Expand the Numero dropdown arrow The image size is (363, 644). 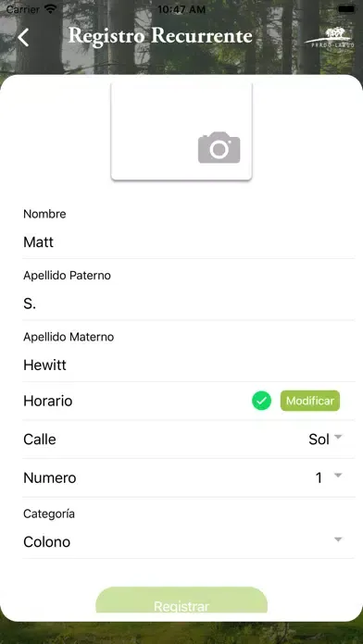click(338, 476)
